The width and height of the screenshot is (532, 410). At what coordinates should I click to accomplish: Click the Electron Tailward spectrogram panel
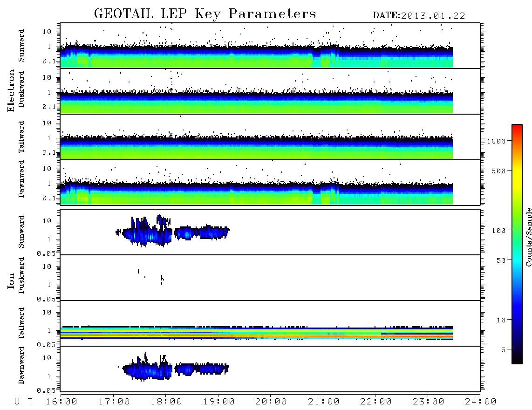[270, 137]
